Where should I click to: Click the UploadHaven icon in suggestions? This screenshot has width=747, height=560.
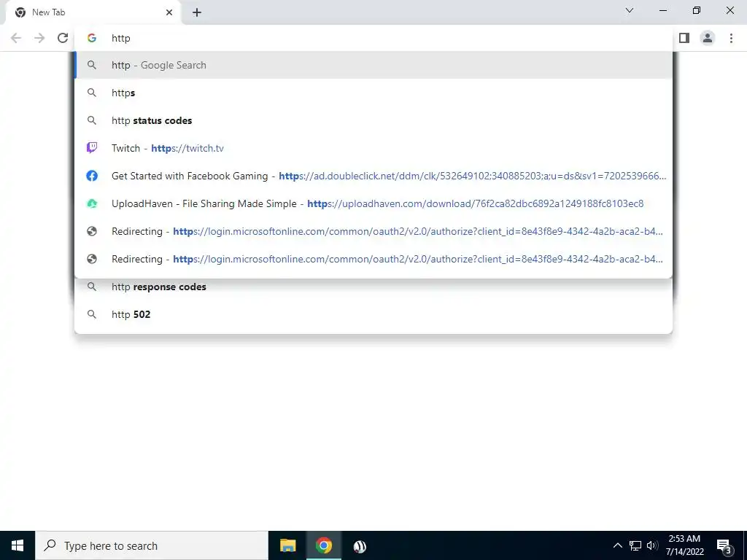coord(92,203)
